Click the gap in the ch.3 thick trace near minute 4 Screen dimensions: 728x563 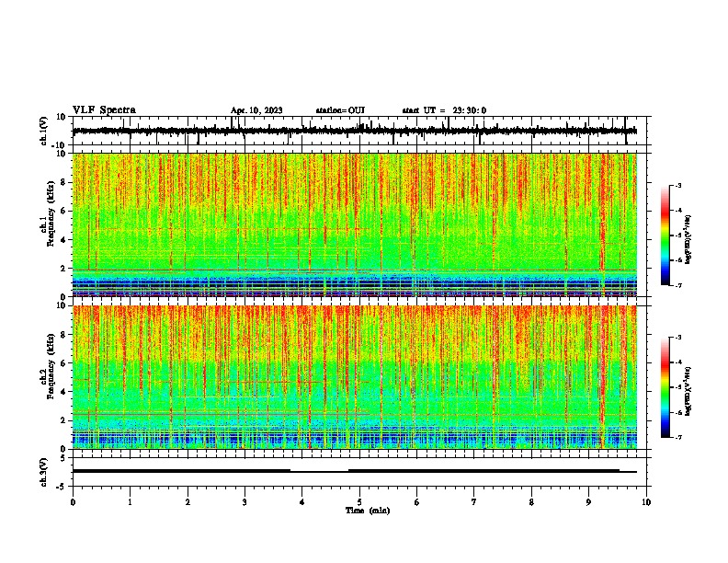320,472
